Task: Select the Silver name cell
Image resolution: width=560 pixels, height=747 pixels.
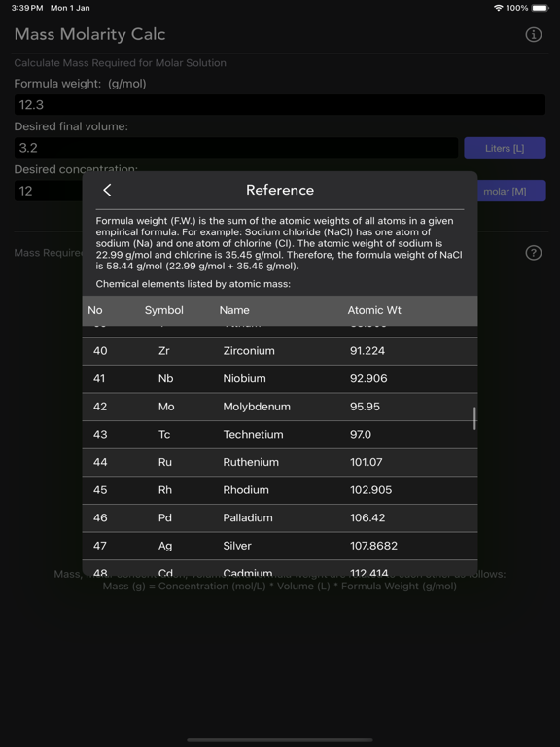Action: (236, 546)
